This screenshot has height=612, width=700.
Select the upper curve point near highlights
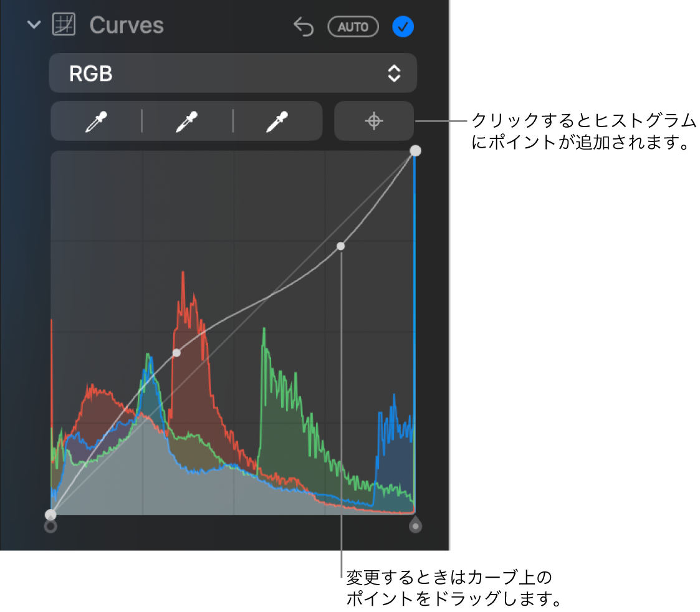pos(340,246)
